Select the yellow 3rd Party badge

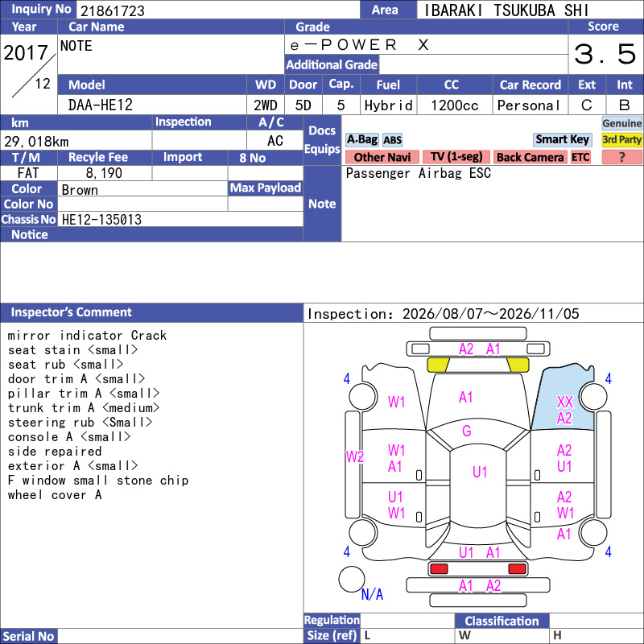621,139
